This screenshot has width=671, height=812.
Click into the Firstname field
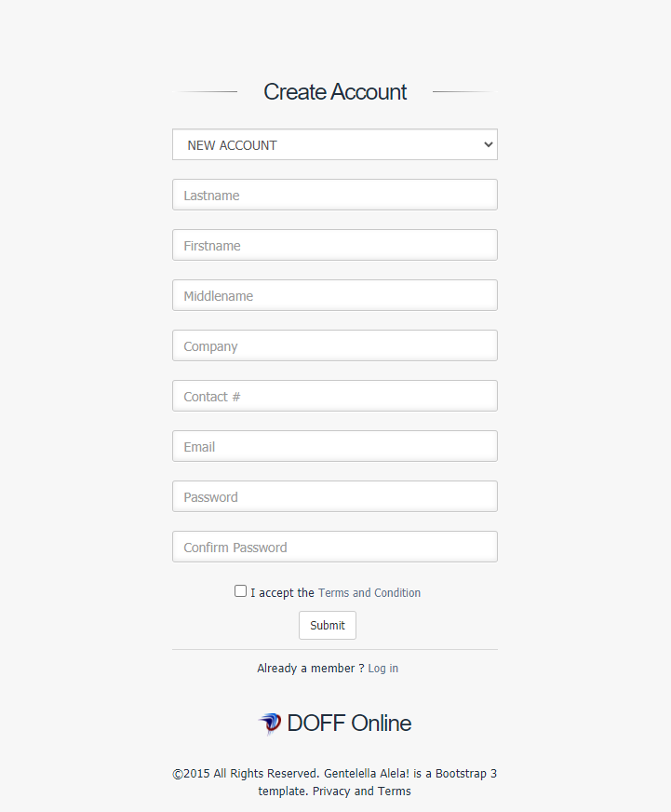click(334, 246)
